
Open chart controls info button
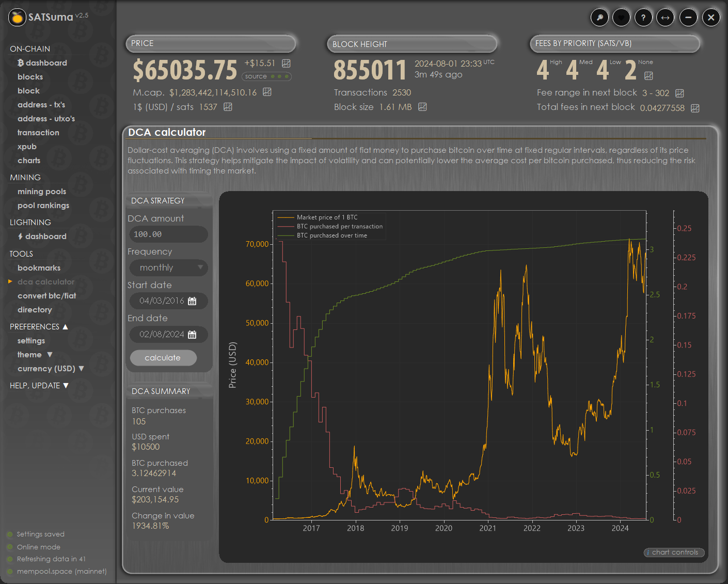pyautogui.click(x=674, y=553)
